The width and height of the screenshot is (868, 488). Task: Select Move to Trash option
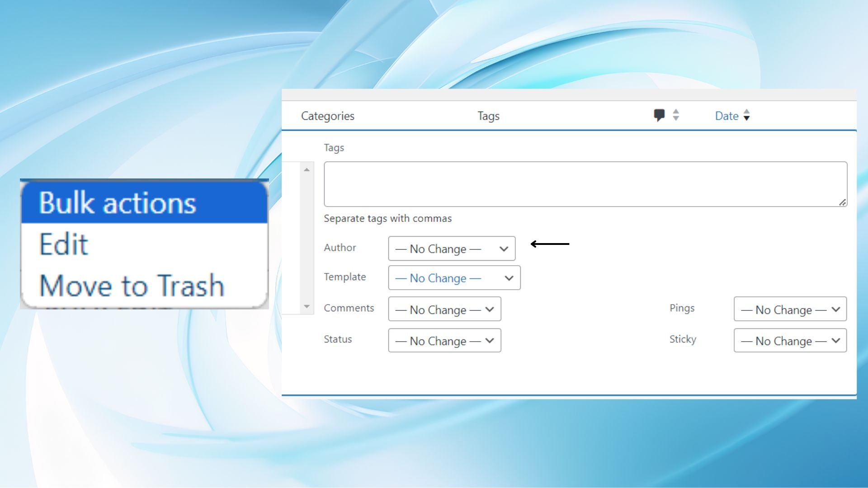pyautogui.click(x=132, y=286)
